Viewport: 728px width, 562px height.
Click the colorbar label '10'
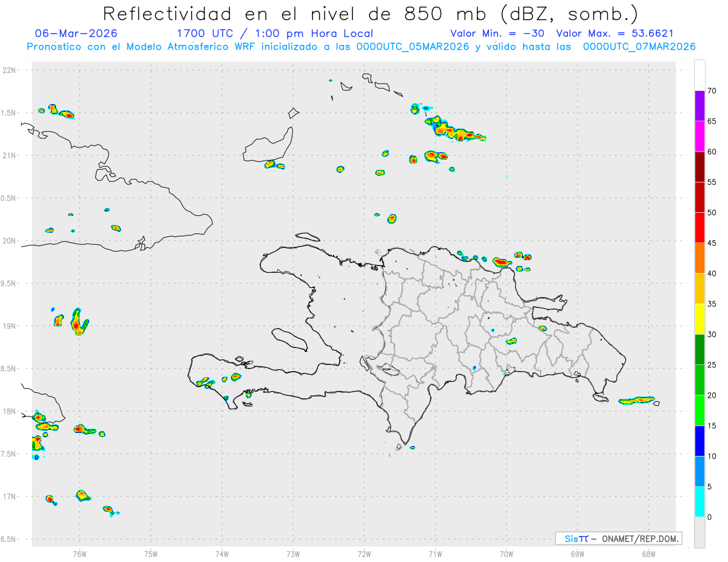click(712, 456)
